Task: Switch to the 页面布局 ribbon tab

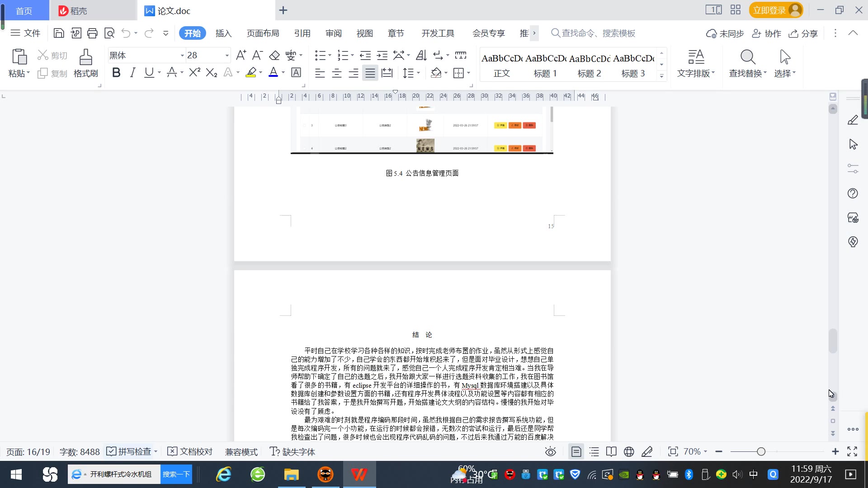Action: [263, 33]
